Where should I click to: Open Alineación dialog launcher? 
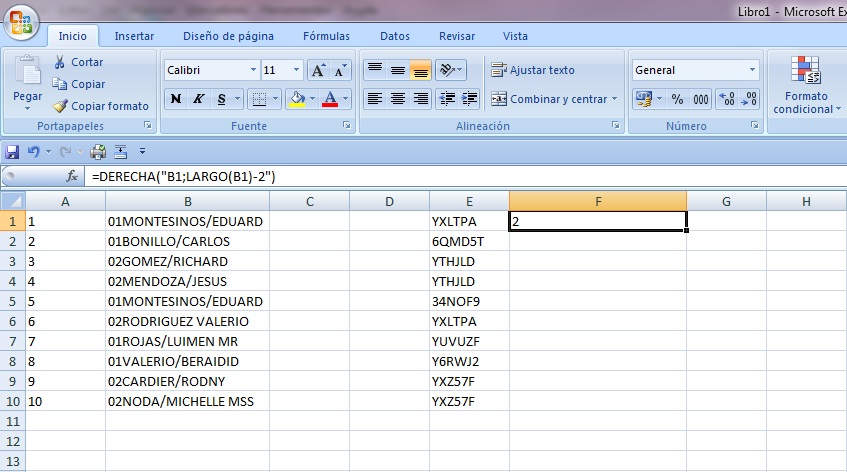615,125
